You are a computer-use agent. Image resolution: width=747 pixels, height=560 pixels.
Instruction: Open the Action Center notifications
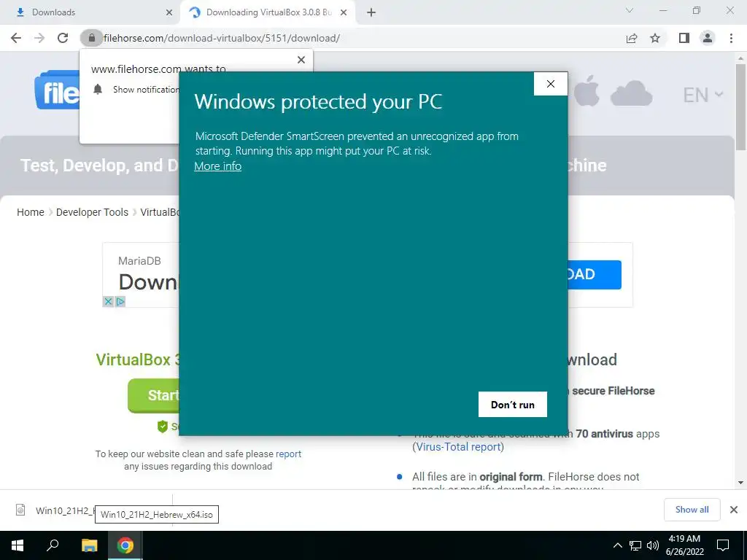[723, 545]
